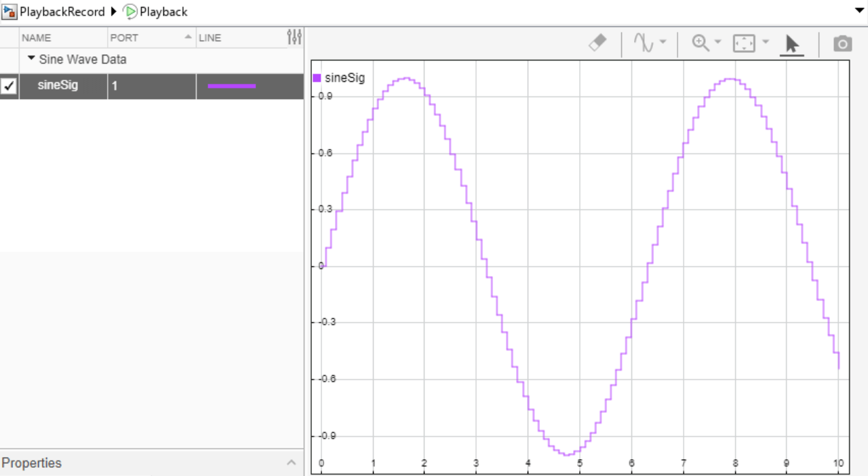Take a snapshot with the camera icon
The image size is (868, 476).
tap(842, 43)
